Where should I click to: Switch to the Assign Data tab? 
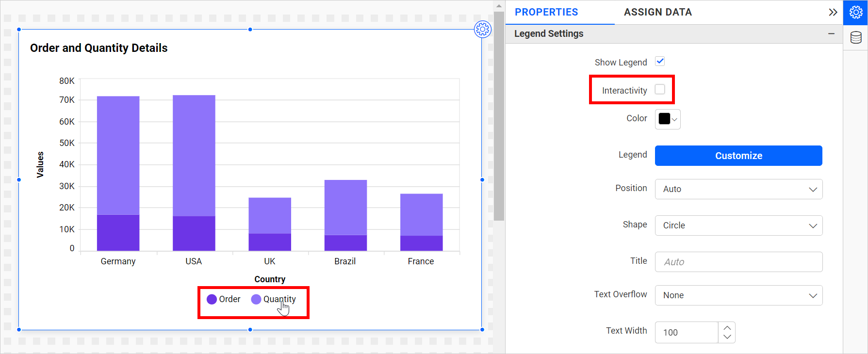657,12
